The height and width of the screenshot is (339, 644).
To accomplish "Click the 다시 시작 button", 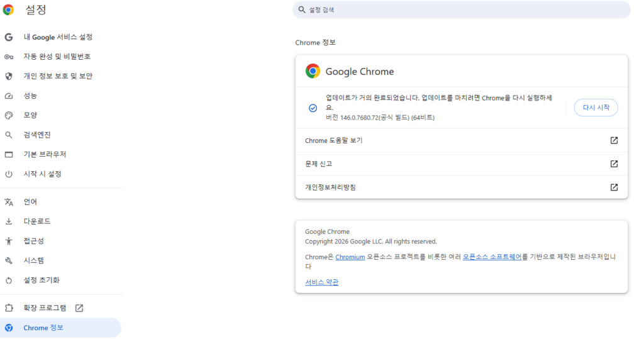I will pyautogui.click(x=596, y=108).
